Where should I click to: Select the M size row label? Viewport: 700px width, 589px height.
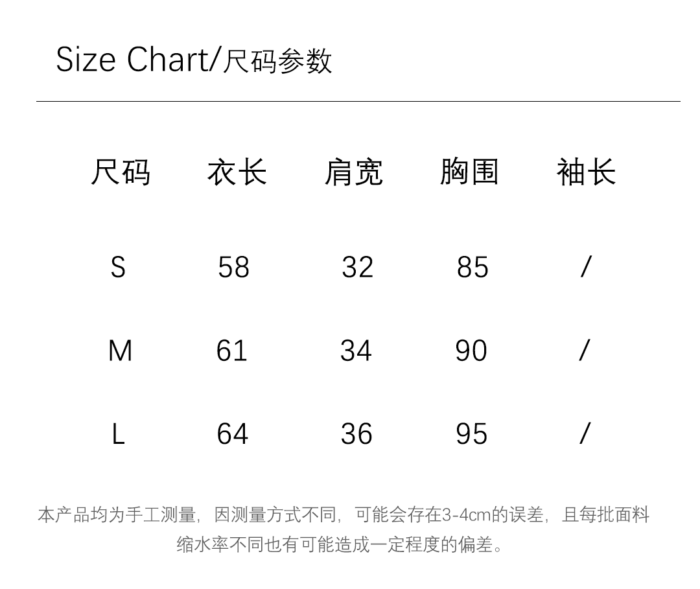120,351
